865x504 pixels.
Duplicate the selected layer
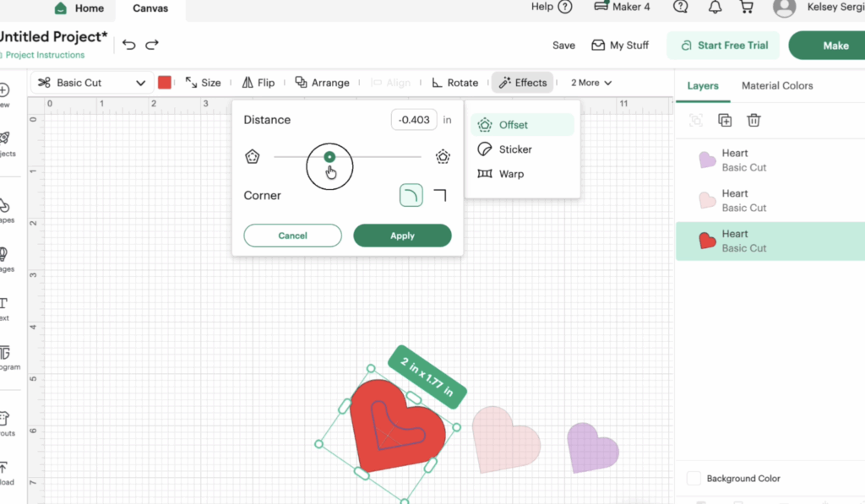725,120
